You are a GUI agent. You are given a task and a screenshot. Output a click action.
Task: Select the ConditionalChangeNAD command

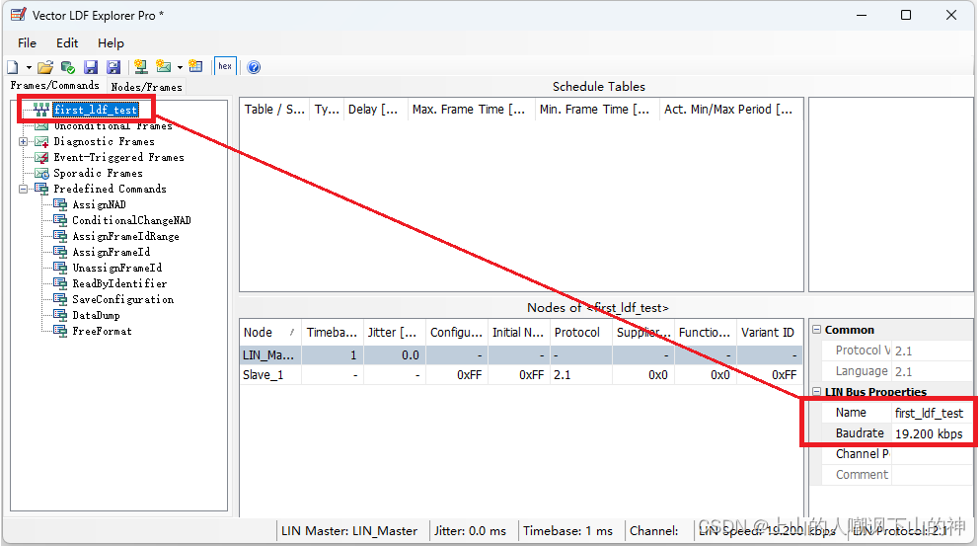click(x=132, y=220)
